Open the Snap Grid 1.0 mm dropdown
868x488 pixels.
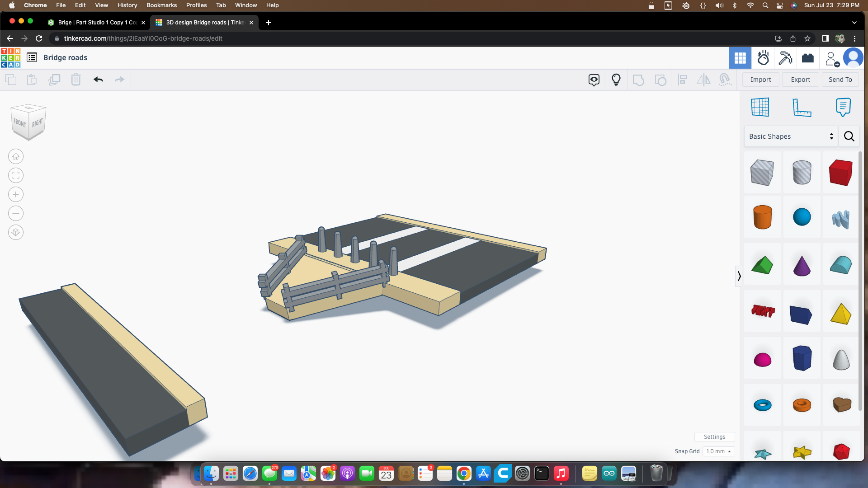718,451
